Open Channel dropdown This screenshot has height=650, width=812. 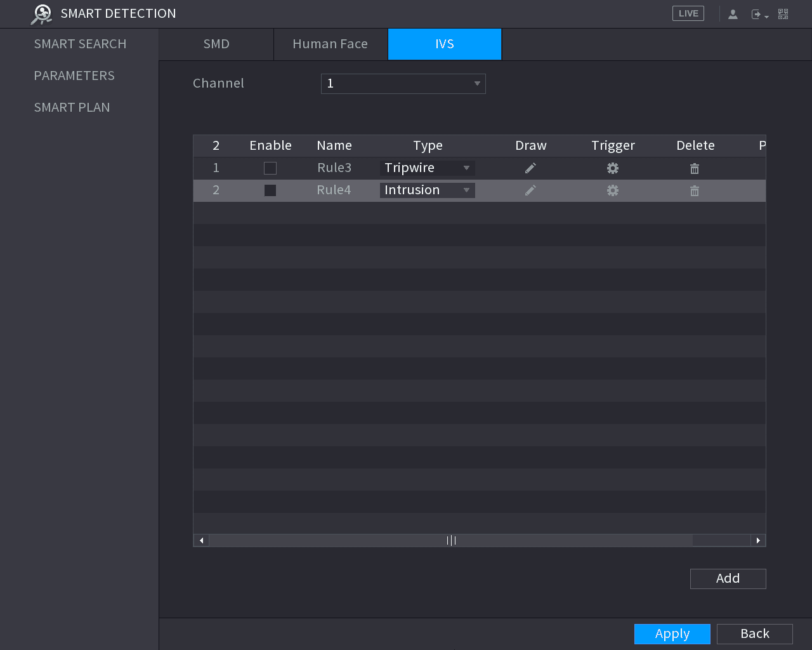(403, 84)
